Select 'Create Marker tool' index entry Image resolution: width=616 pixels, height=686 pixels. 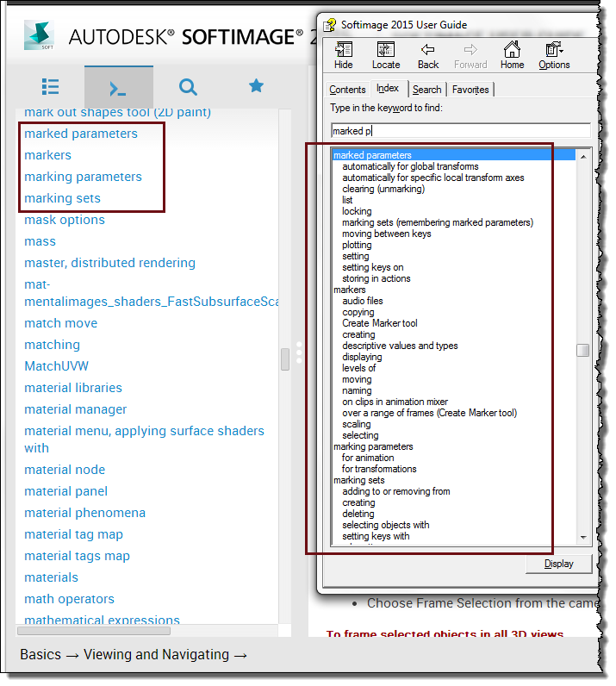coord(379,323)
